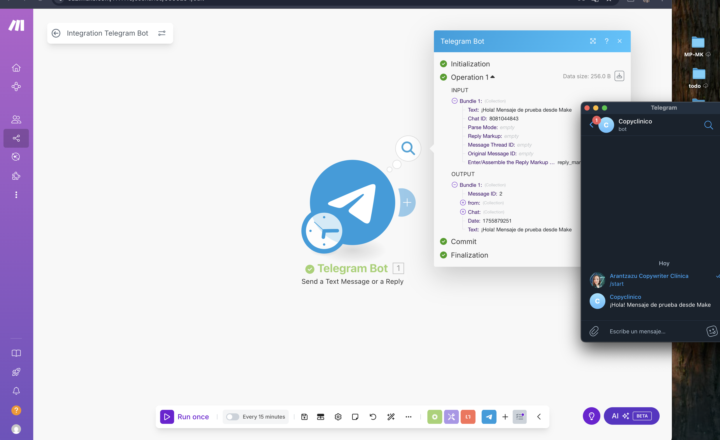Screen dimensions: 720x440
Task: Click Run once button
Action: click(x=185, y=417)
